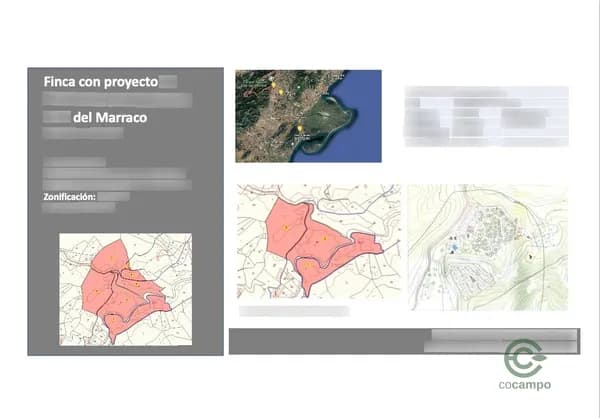
Task: Click the "cocampo" brand name text
Action: (x=523, y=385)
